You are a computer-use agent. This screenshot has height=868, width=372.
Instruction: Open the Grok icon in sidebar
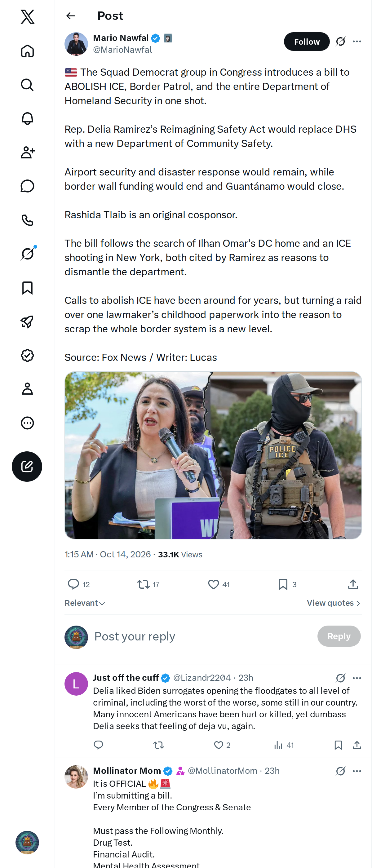(x=27, y=254)
